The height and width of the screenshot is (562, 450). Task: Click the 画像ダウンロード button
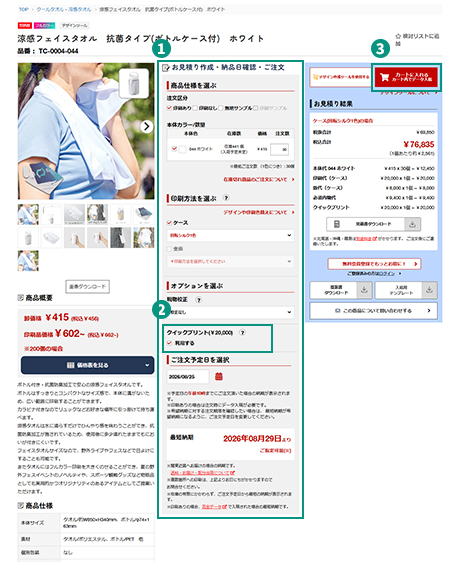click(x=87, y=286)
